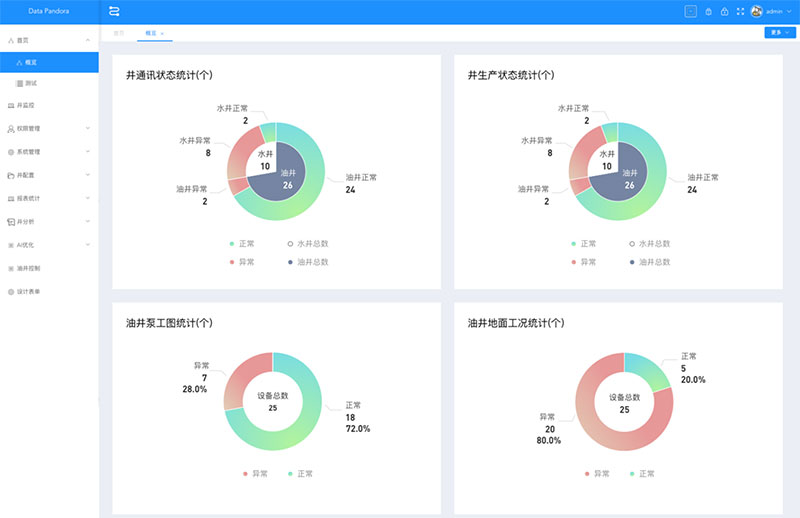The width and height of the screenshot is (800, 518).
Task: Click the 井配置 folder icon in sidebar
Action: coord(11,175)
